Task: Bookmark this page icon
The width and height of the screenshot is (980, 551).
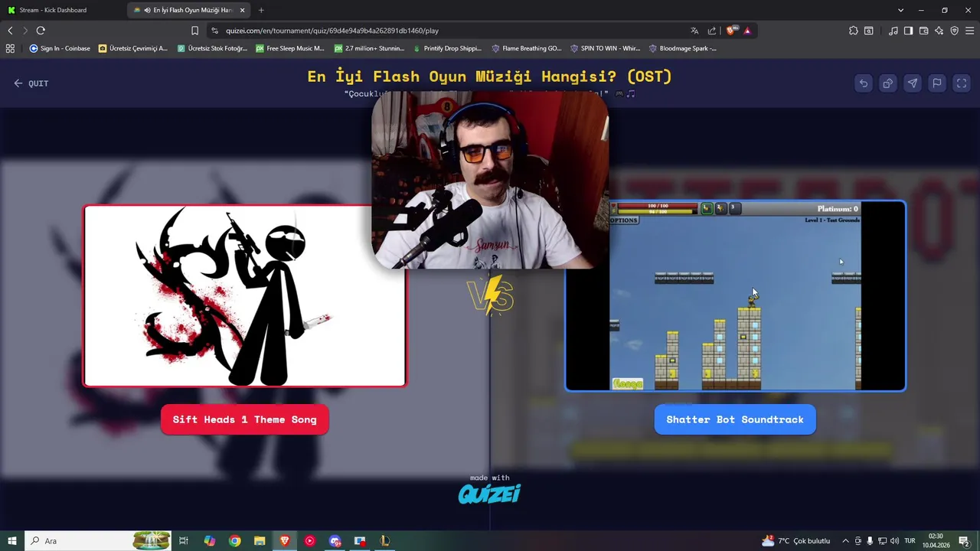Action: [x=194, y=31]
